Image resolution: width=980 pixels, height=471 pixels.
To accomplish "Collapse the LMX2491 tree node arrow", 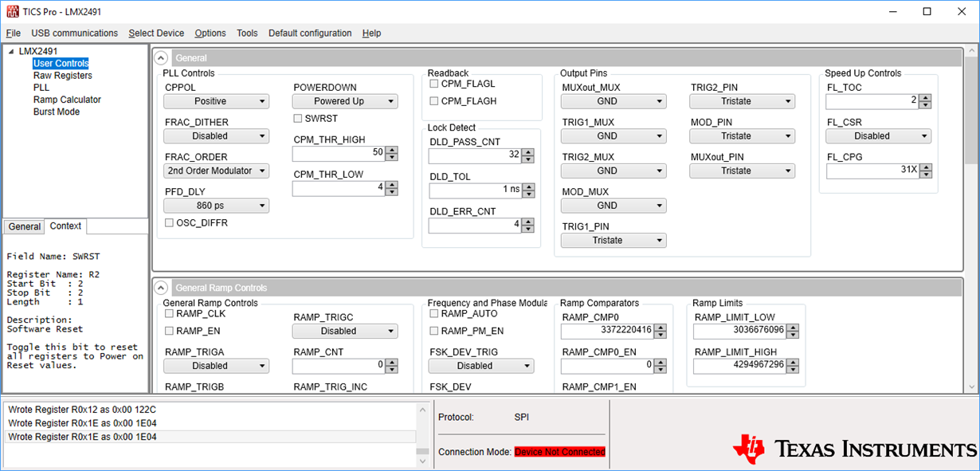I will [11, 52].
